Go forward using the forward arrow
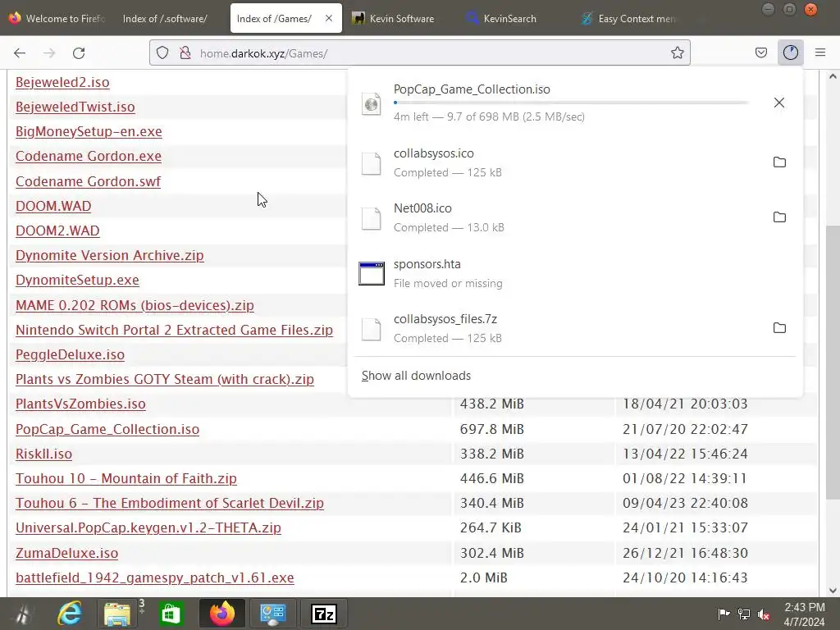 (x=49, y=53)
